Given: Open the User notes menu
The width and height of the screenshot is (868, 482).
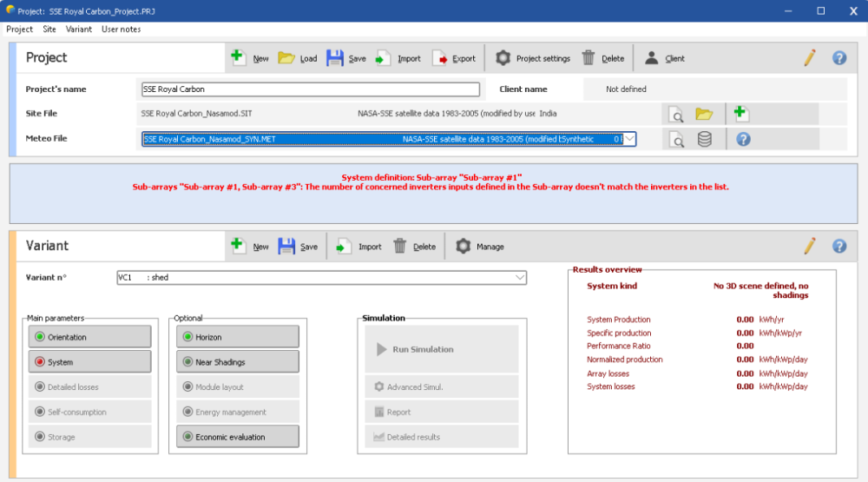Looking at the screenshot, I should (x=121, y=30).
